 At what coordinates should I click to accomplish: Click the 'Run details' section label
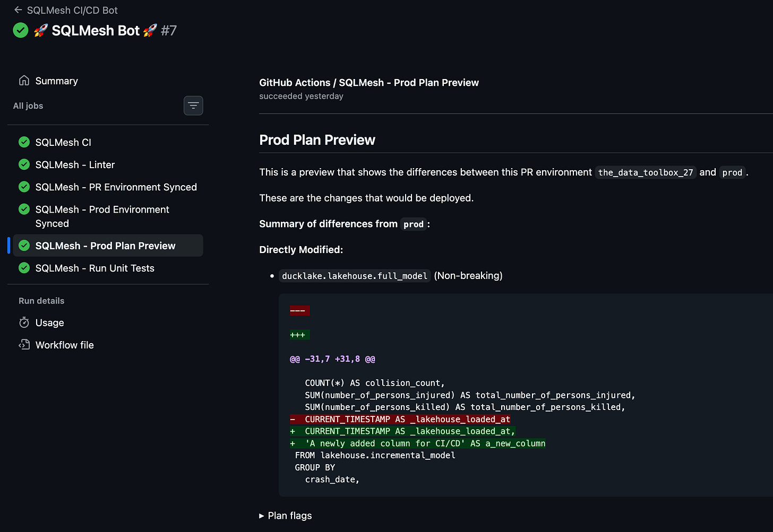point(41,301)
